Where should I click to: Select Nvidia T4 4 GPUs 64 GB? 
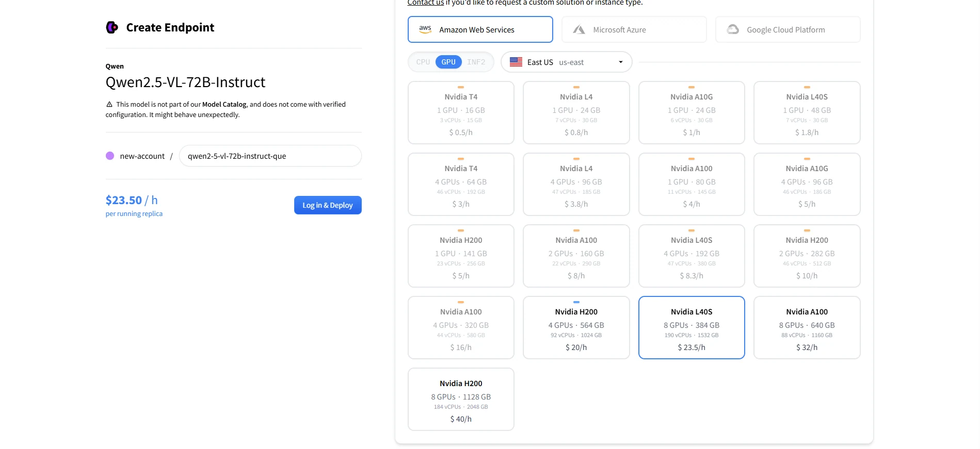tap(461, 184)
